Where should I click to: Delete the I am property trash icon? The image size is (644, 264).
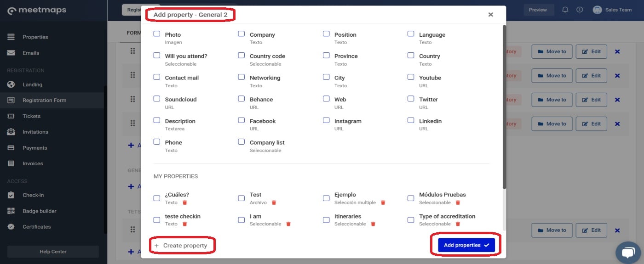[x=288, y=224]
